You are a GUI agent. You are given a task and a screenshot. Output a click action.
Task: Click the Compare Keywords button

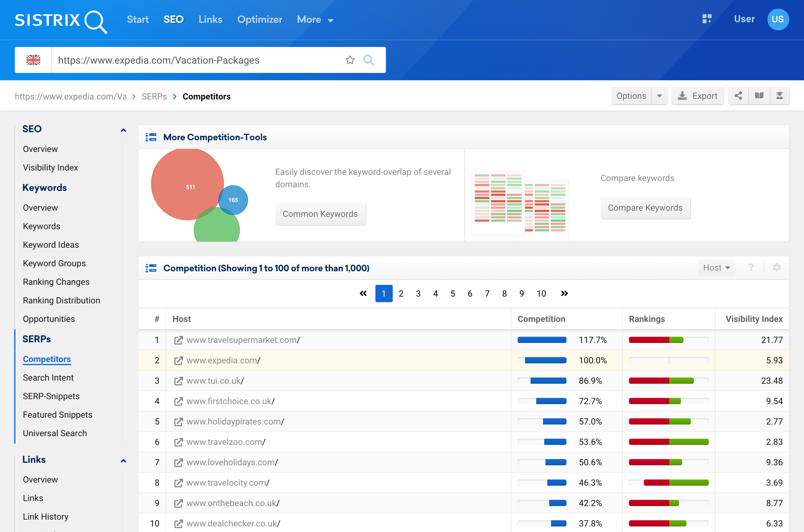[x=645, y=208]
